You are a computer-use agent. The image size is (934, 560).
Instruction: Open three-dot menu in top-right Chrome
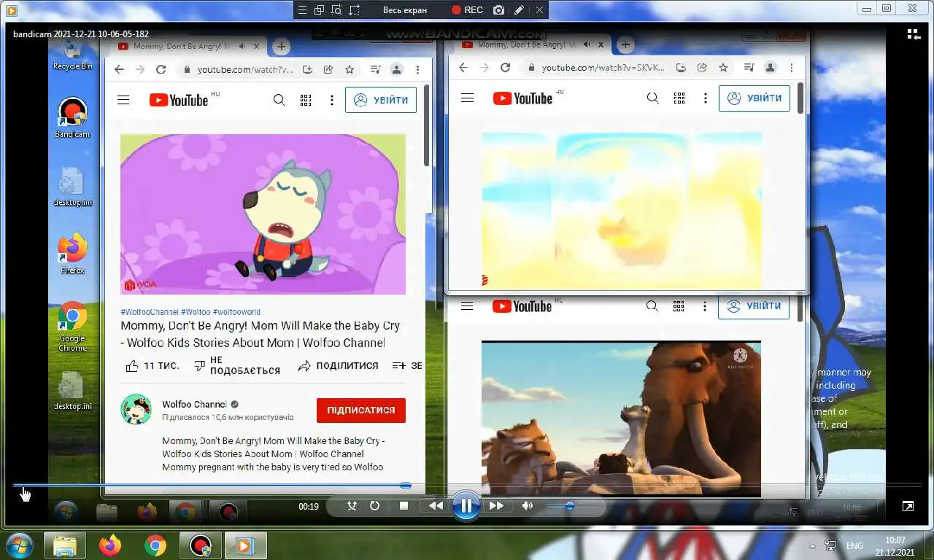pos(791,67)
